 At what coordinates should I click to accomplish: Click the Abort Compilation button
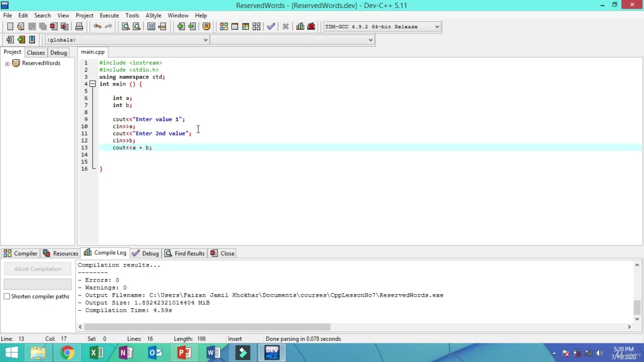(x=38, y=269)
